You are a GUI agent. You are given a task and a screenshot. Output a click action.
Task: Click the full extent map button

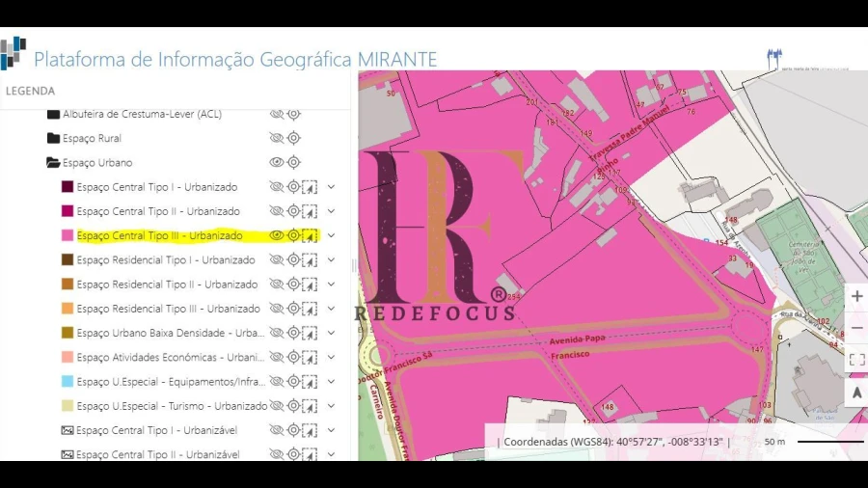click(x=856, y=360)
